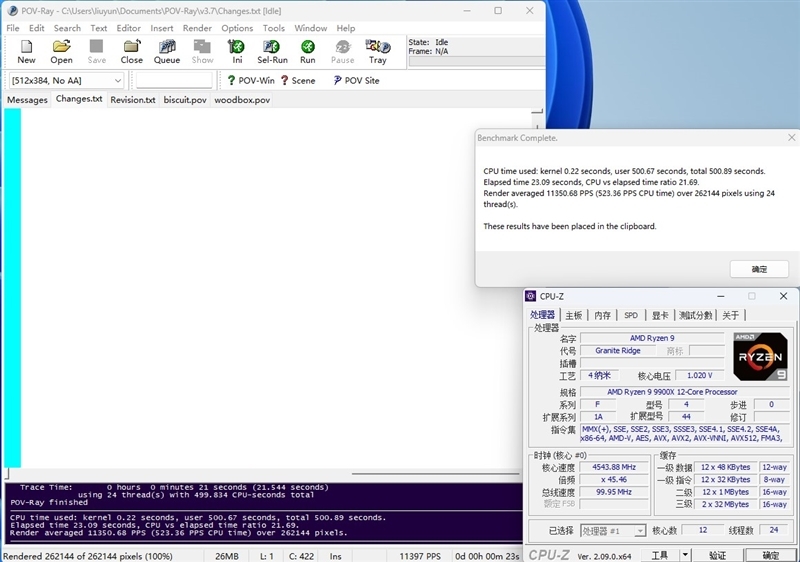Image resolution: width=800 pixels, height=562 pixels.
Task: Switch to the Messages tab
Action: coord(28,100)
